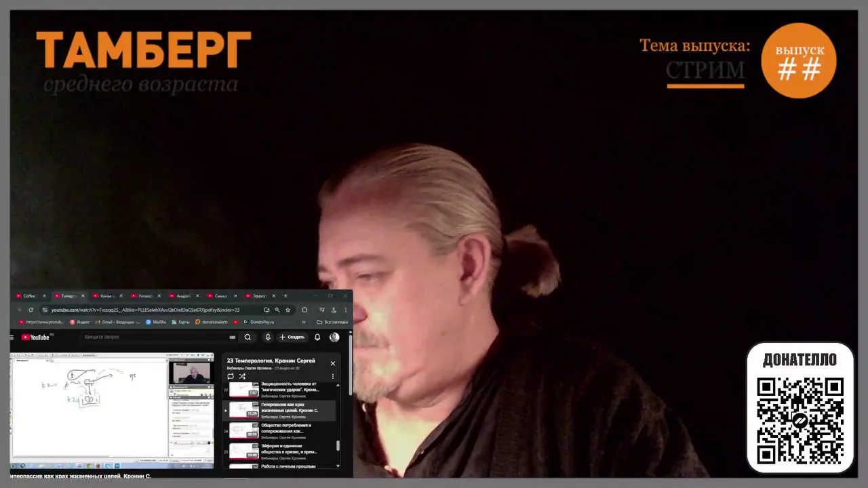
Task: Close the Coffee browser tab
Action: [45, 296]
